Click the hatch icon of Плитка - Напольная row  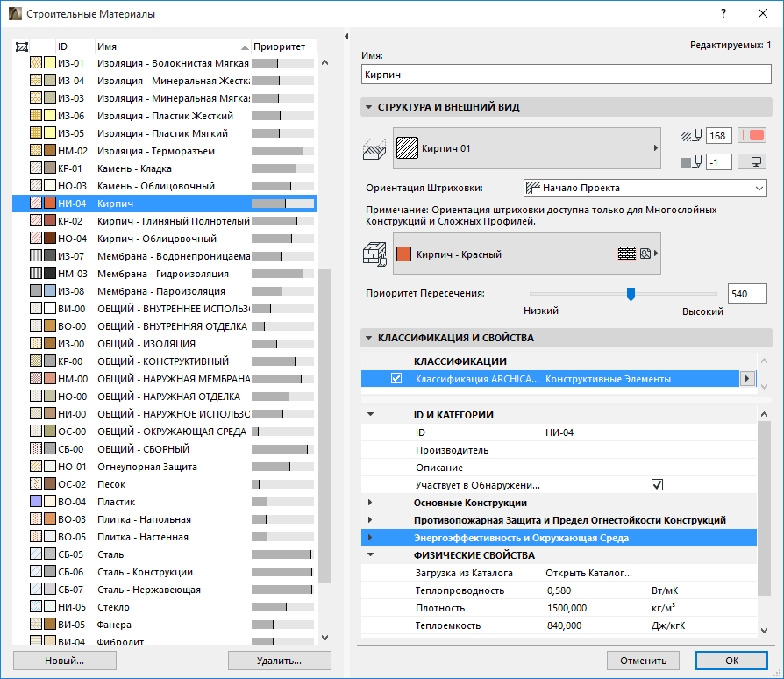coord(36,519)
